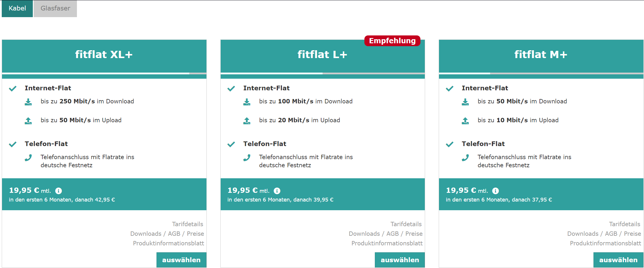
Task: Click Internet-Flat checkmark in fitflat M+
Action: point(449,89)
